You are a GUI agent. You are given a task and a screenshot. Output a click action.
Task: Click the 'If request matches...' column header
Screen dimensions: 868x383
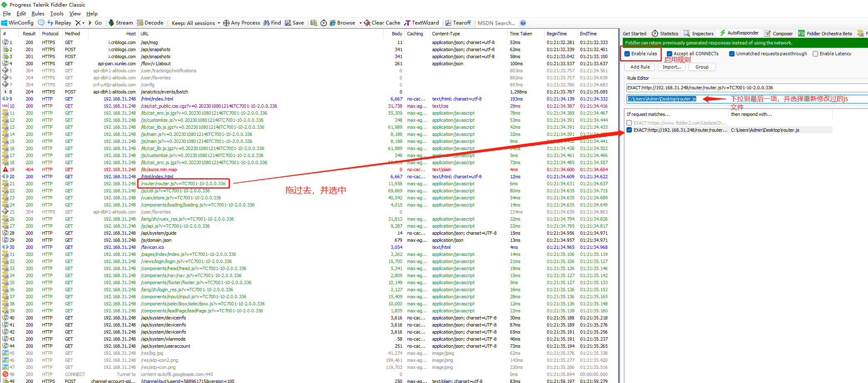click(677, 114)
